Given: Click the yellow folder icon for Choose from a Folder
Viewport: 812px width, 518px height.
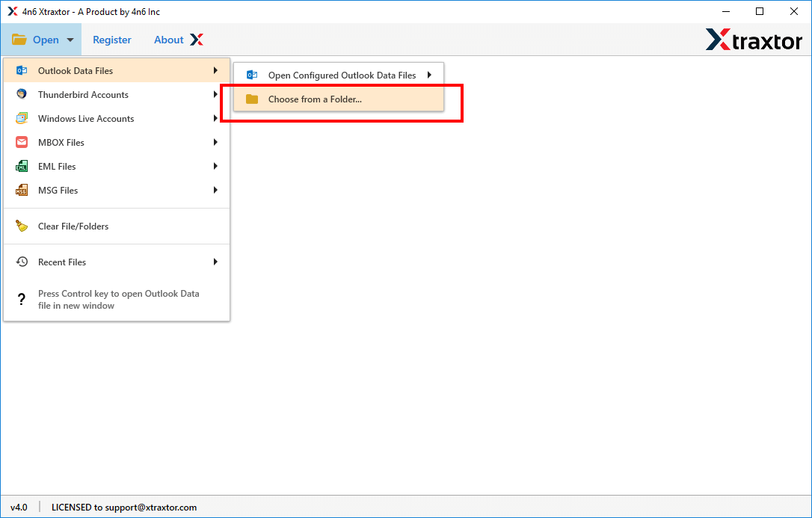Looking at the screenshot, I should tap(252, 99).
